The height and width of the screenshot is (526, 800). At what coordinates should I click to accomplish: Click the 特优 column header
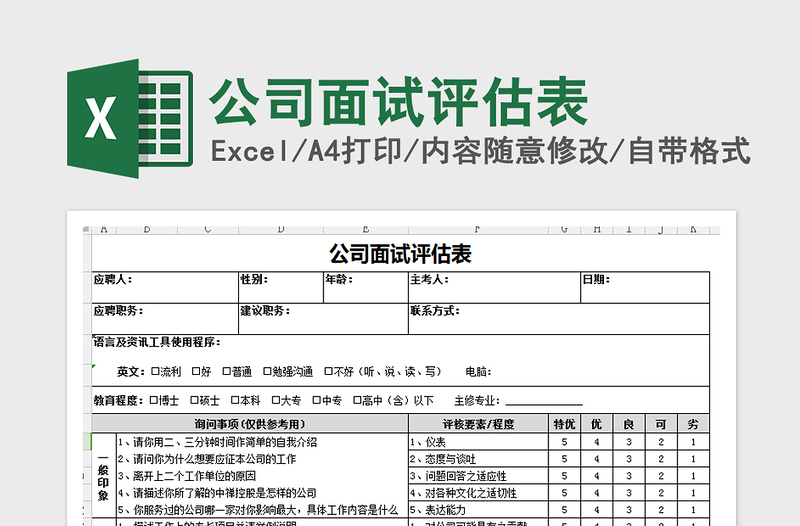[564, 424]
